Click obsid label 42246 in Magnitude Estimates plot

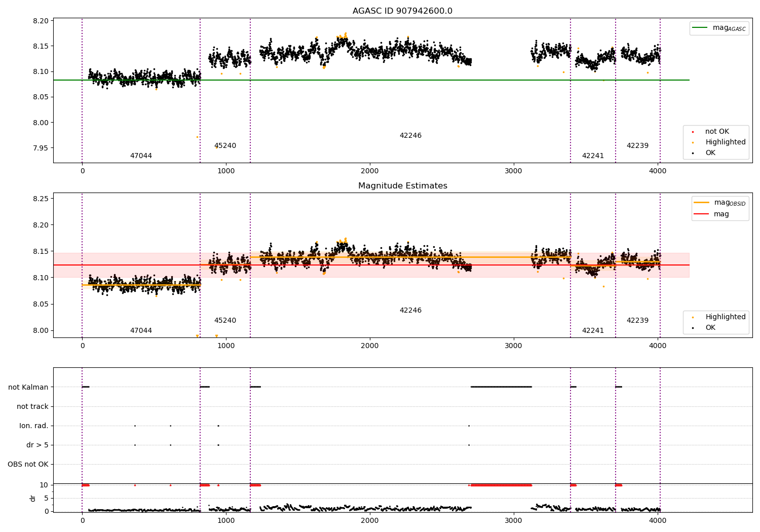tap(410, 311)
